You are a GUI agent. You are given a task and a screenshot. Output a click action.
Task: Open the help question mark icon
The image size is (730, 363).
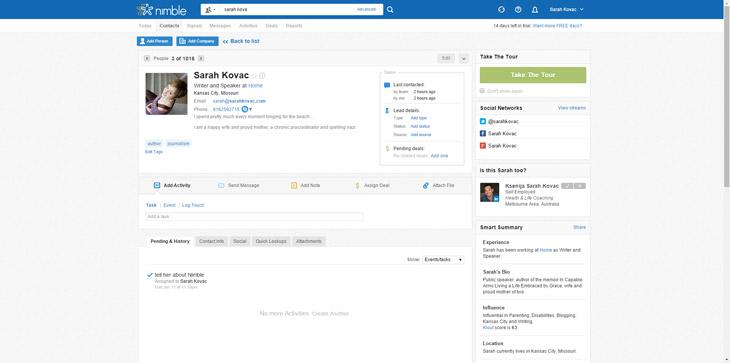[x=518, y=10]
